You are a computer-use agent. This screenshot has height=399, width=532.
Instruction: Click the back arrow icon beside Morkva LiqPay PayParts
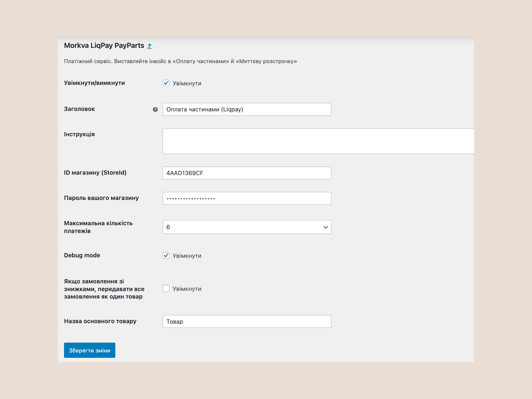(150, 46)
